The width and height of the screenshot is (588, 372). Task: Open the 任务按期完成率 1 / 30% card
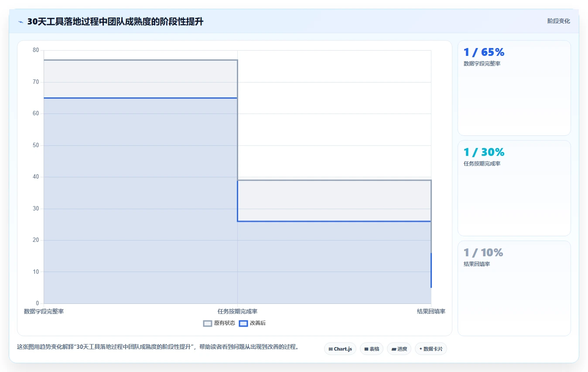click(514, 188)
